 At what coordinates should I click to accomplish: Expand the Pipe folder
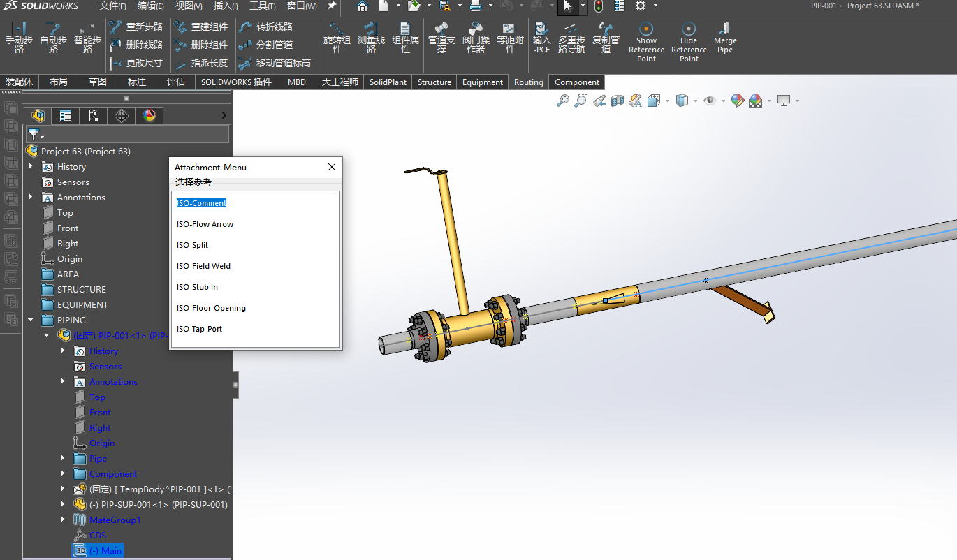(x=63, y=458)
